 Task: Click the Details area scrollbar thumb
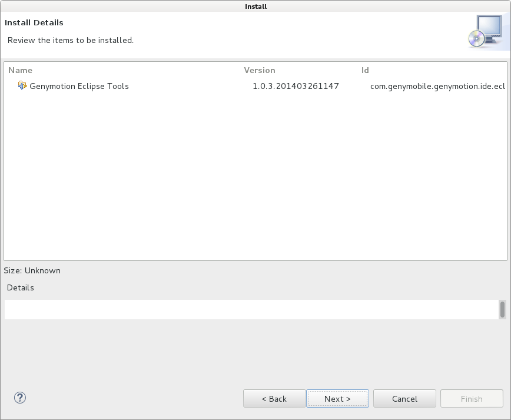pos(502,309)
